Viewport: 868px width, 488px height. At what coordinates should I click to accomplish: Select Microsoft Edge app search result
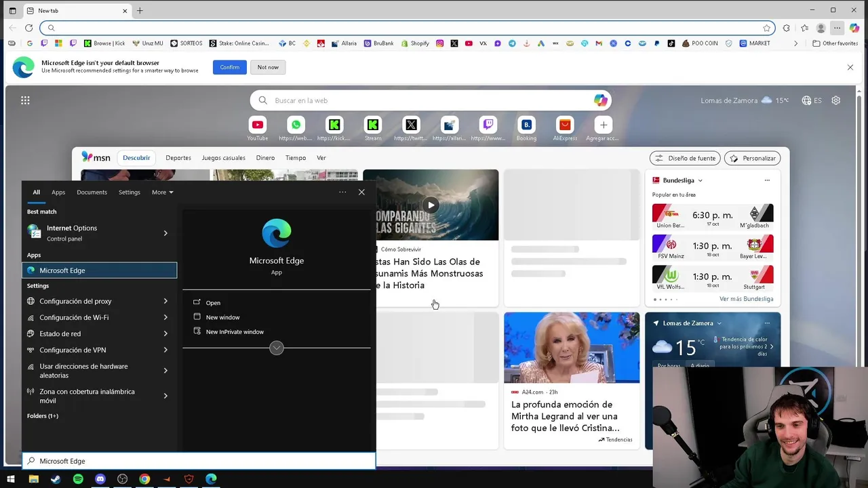click(100, 270)
